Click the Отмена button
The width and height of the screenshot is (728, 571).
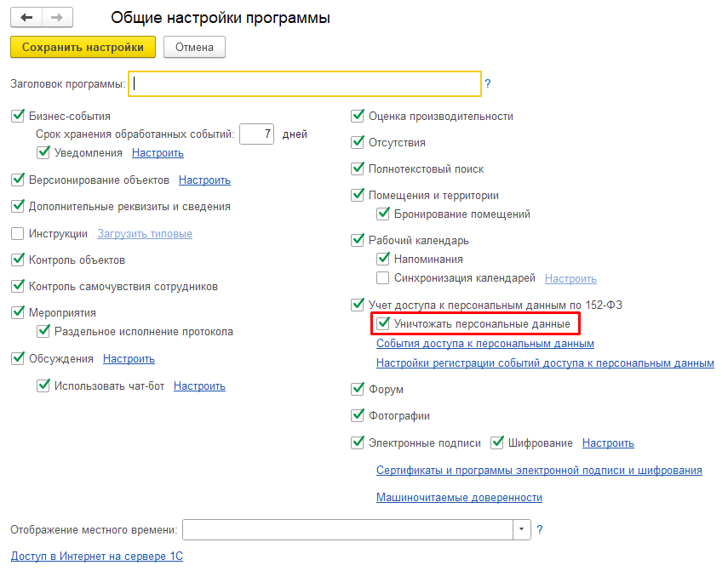pyautogui.click(x=194, y=47)
